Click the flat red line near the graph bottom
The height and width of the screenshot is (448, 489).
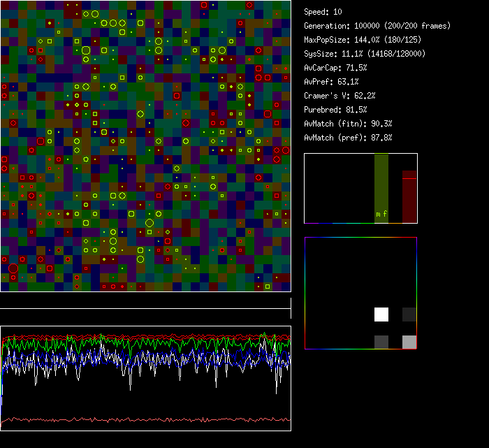pos(145,420)
